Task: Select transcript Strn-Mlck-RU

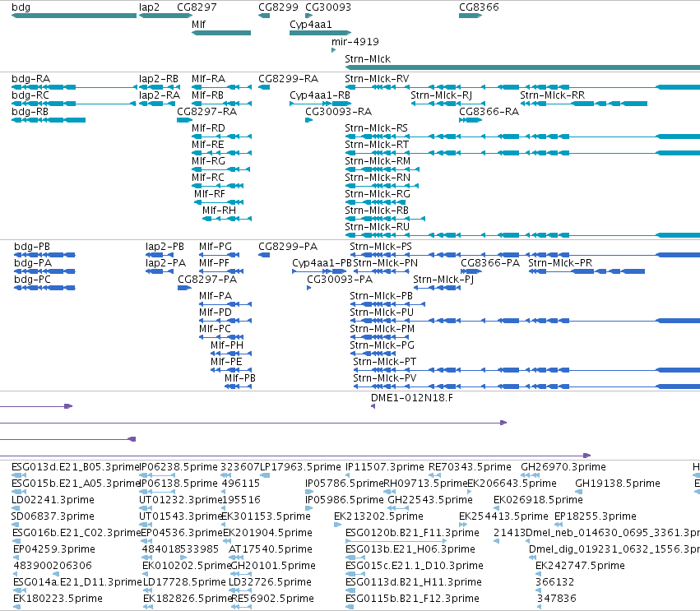Action: [x=377, y=227]
